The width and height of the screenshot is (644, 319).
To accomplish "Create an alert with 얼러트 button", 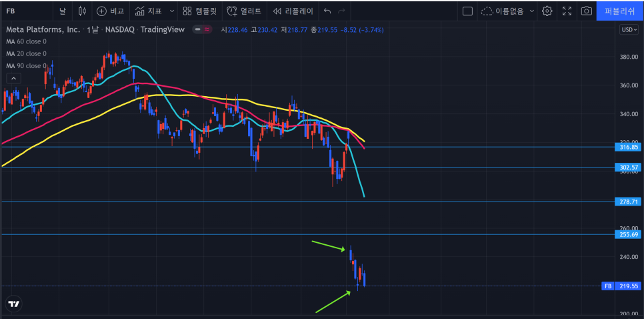I will click(x=244, y=11).
